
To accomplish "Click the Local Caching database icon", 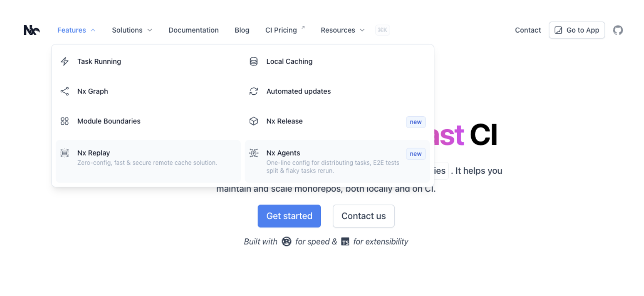I will pos(254,61).
